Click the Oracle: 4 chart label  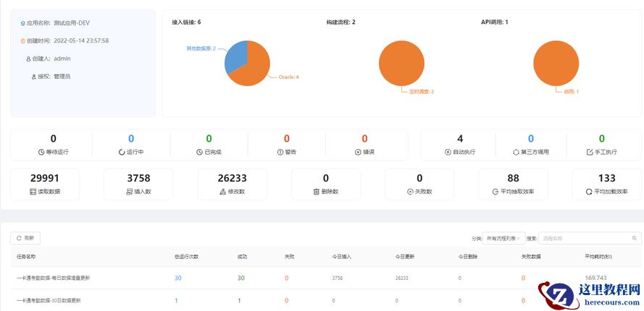[289, 77]
